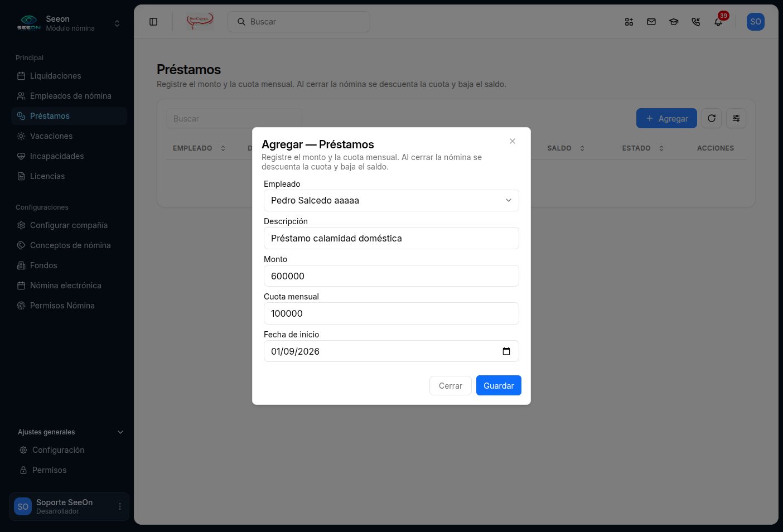Image resolution: width=783 pixels, height=532 pixels.
Task: Click the Guardar button
Action: click(x=499, y=385)
